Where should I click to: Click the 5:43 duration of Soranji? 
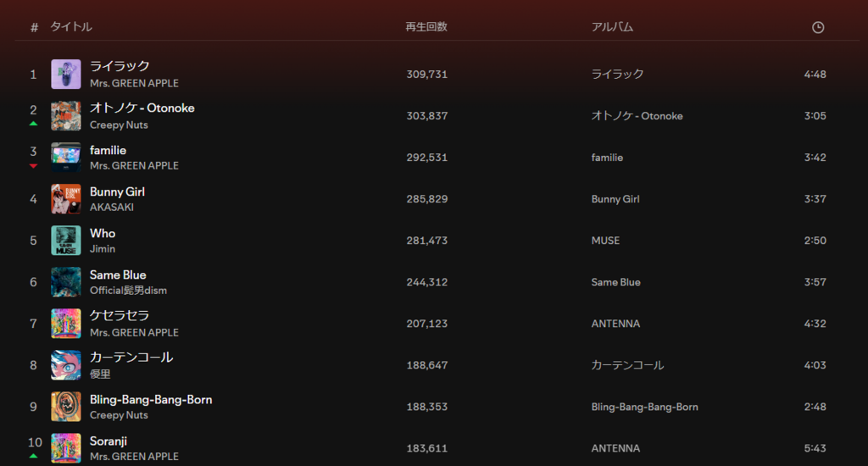pos(815,447)
